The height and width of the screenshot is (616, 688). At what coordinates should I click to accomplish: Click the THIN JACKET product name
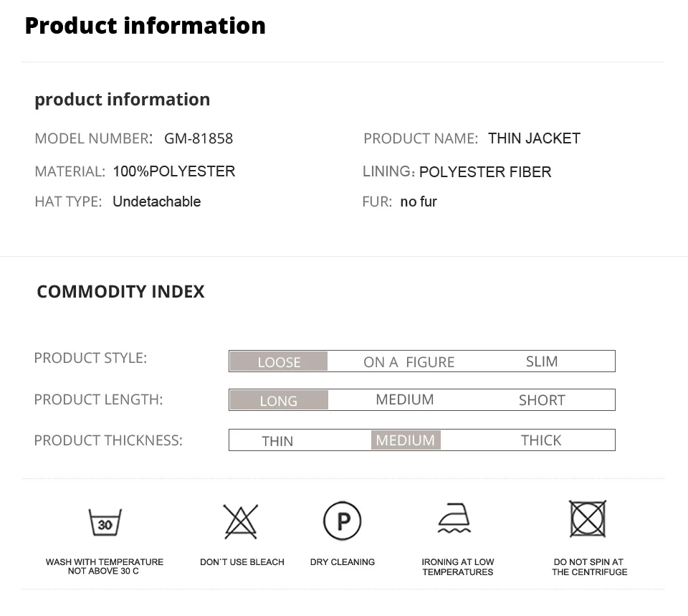point(534,138)
